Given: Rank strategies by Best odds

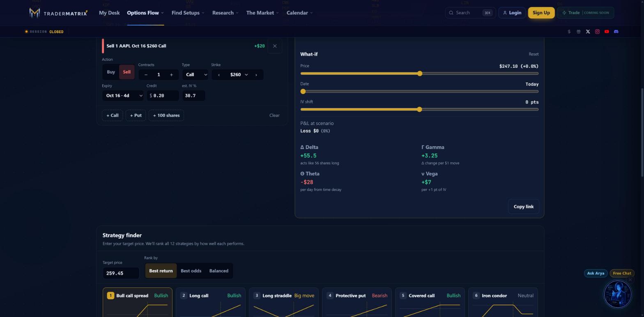Looking at the screenshot, I should click(191, 271).
